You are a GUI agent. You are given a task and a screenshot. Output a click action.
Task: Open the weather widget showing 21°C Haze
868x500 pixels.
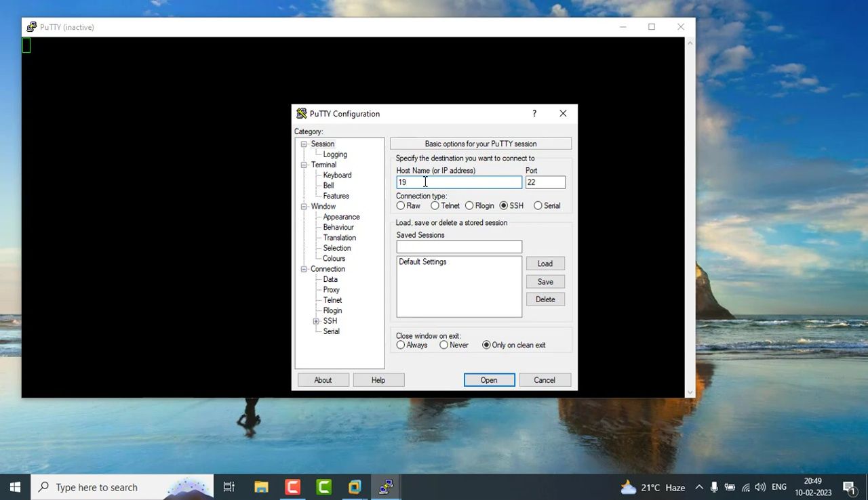tap(653, 487)
